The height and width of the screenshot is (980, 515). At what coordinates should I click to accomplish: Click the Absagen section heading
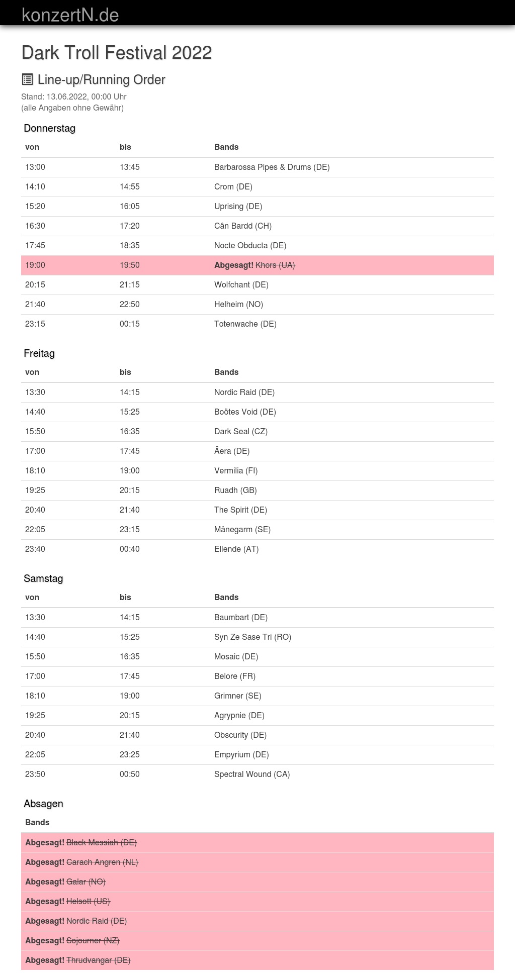click(x=43, y=804)
